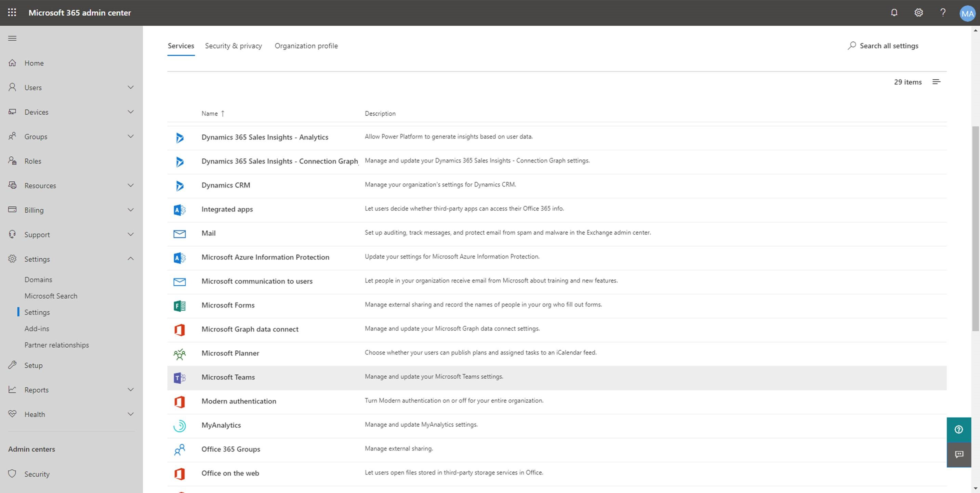
Task: Click the Microsoft Forms green icon
Action: (179, 305)
